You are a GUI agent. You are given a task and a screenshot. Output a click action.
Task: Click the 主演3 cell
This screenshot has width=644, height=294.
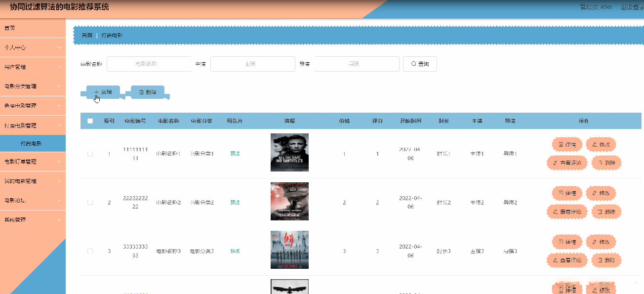[477, 251]
